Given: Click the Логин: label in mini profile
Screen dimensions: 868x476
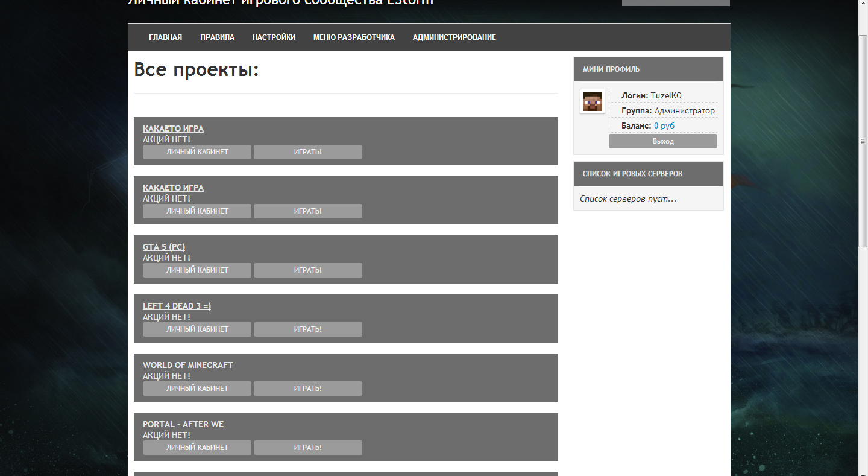Looking at the screenshot, I should (x=635, y=96).
